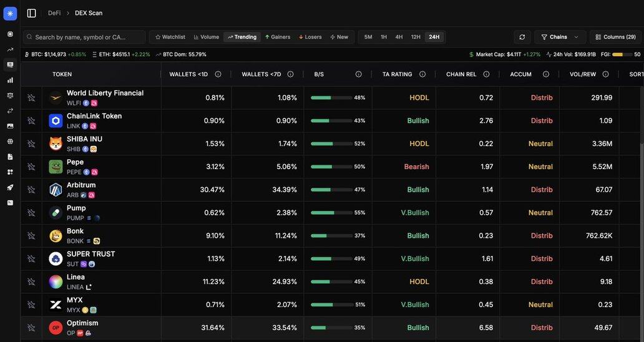Toggle watchlist star for Linea
The image size is (644, 342).
tap(31, 281)
